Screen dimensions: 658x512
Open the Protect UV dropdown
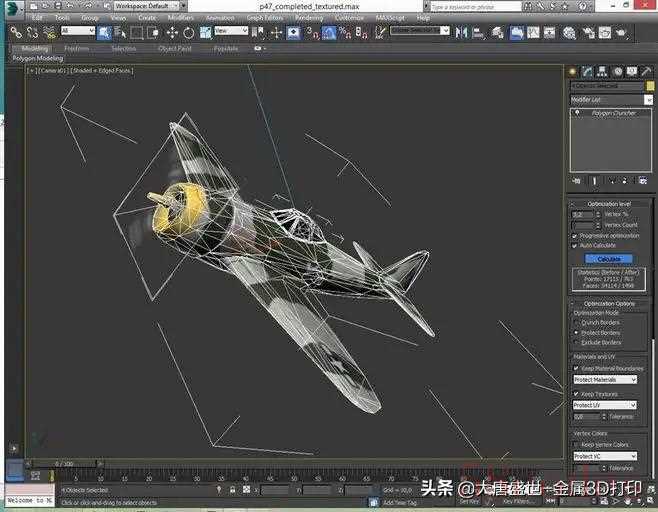[x=605, y=405]
